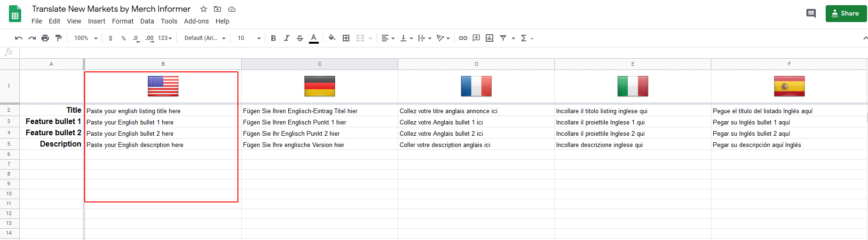The image size is (868, 240).
Task: Hide the menus with the top-right caret
Action: (865, 38)
